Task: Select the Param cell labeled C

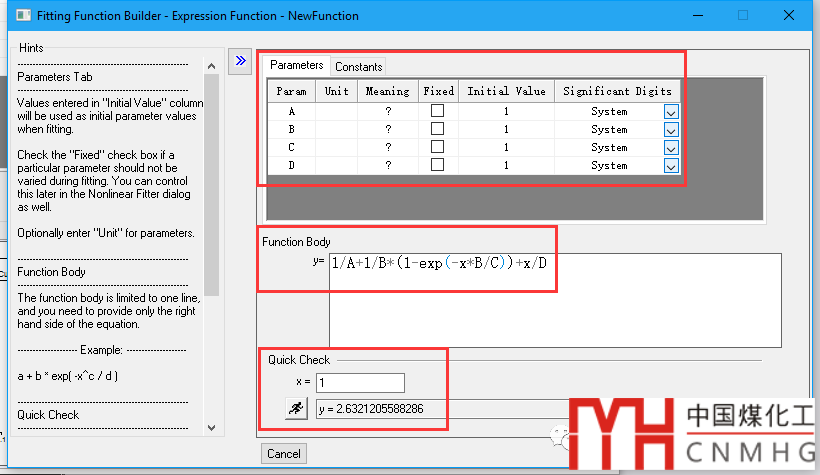Action: tap(291, 147)
